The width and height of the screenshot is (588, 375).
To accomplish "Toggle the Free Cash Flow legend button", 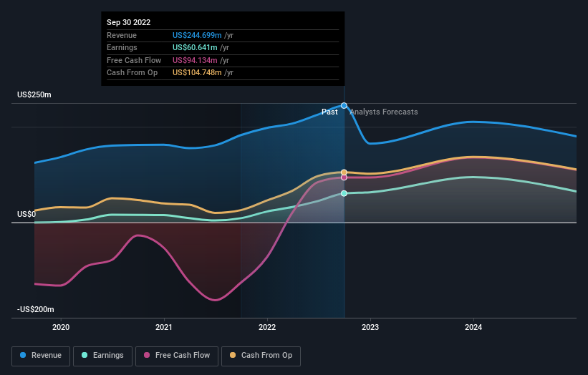I will pos(177,356).
